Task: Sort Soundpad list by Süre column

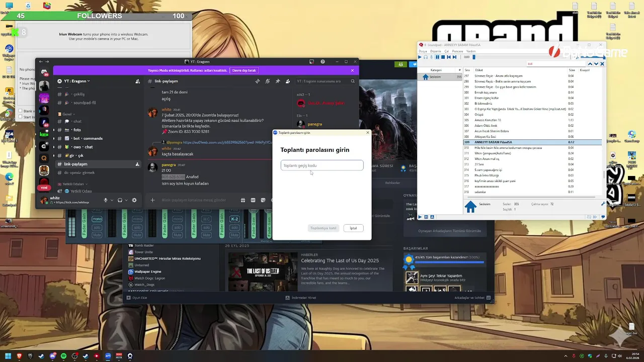Action: point(572,70)
